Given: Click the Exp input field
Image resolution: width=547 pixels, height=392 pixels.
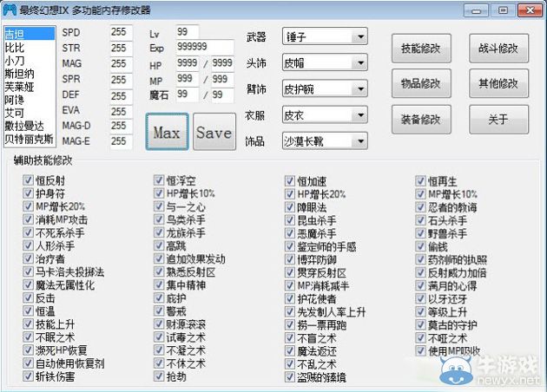Looking at the screenshot, I should point(205,47).
